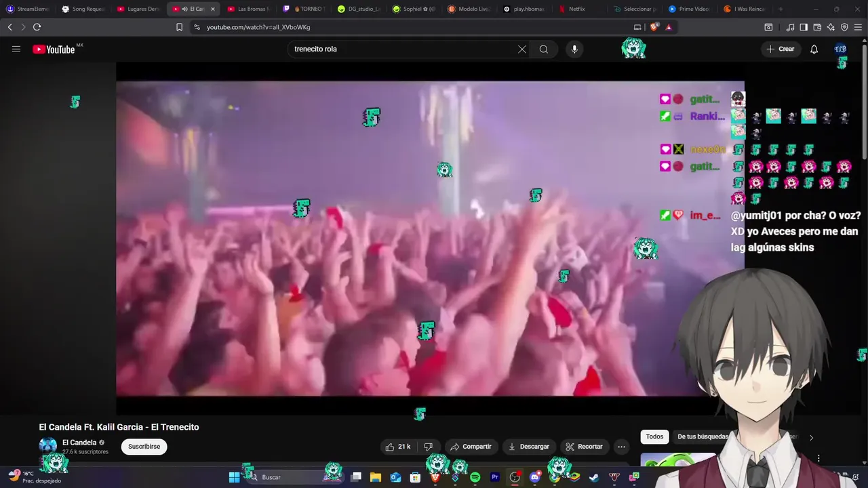Open more actions ellipsis under the video
This screenshot has width=868, height=488.
tap(621, 447)
